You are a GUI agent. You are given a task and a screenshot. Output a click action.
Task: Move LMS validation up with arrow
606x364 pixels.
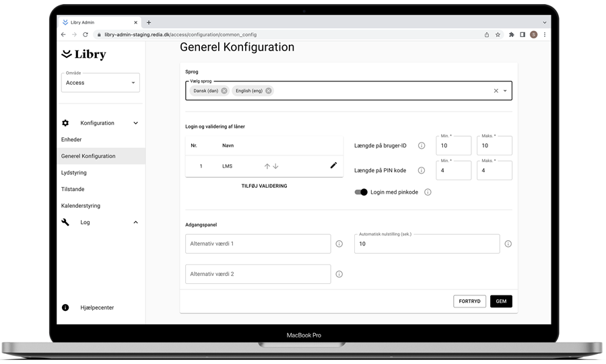(x=267, y=166)
